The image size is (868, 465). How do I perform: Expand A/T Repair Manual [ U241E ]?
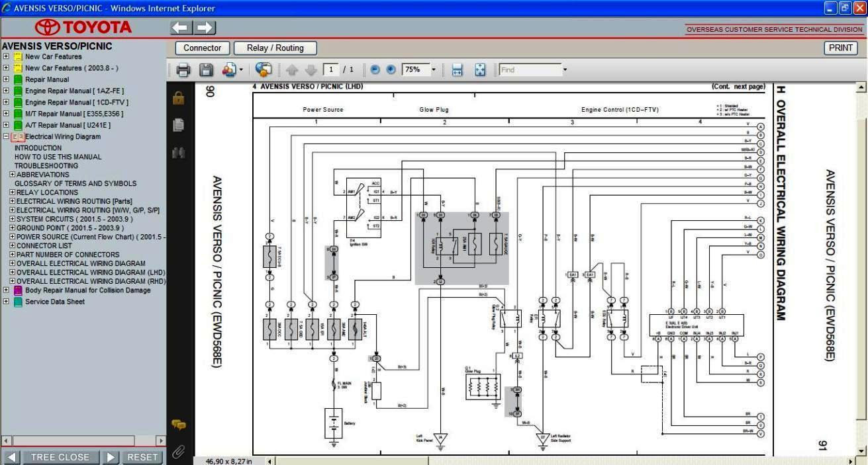[x=6, y=124]
